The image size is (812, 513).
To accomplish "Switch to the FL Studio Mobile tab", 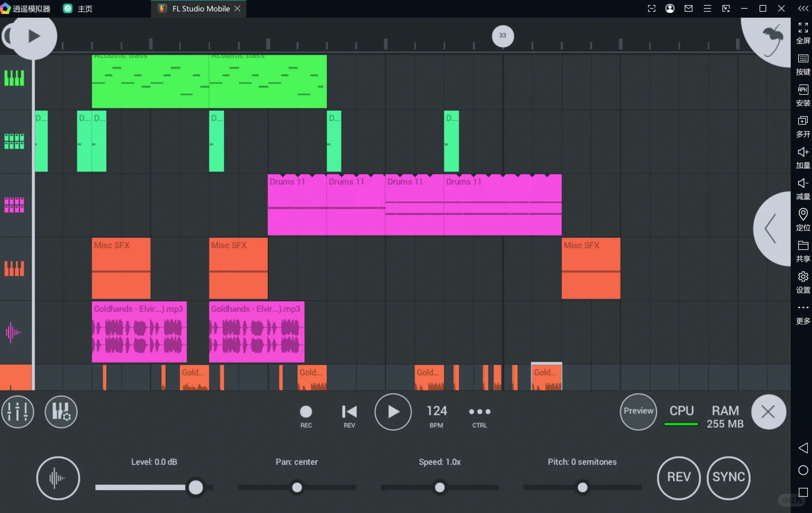I will pos(199,8).
